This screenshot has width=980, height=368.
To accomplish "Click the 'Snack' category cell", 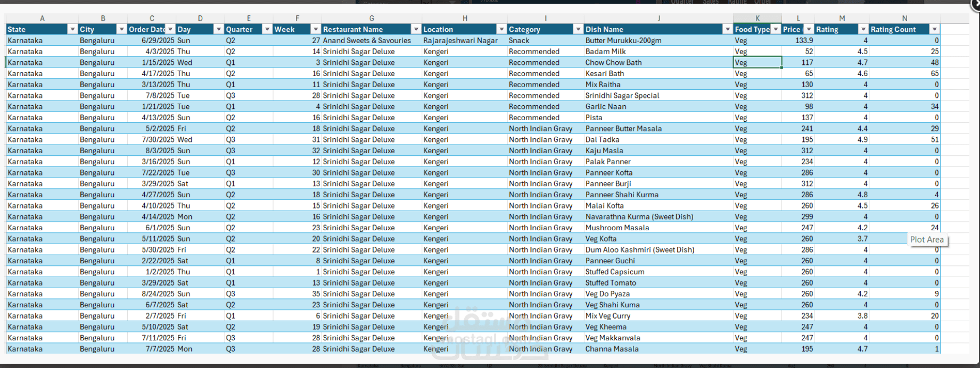I will [546, 40].
